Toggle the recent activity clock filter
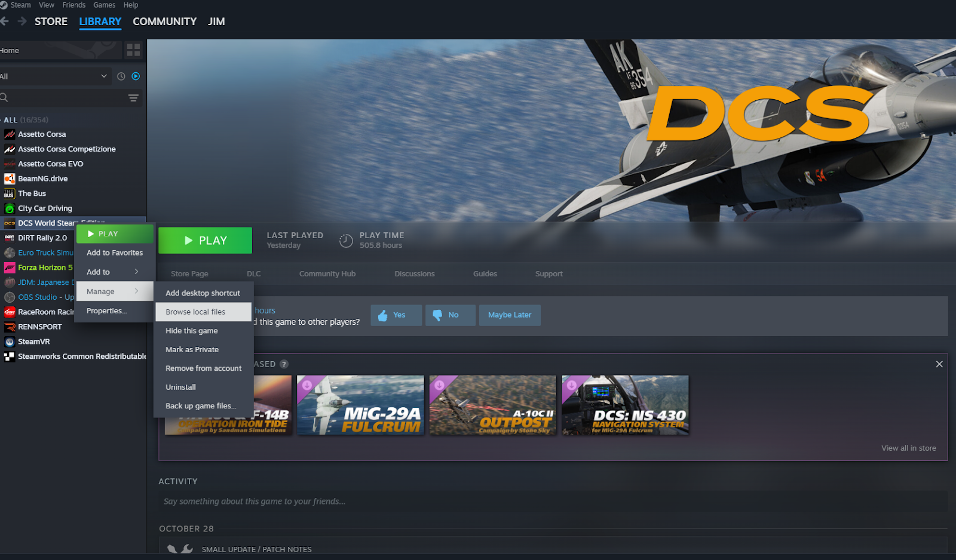This screenshot has height=560, width=956. (x=121, y=76)
